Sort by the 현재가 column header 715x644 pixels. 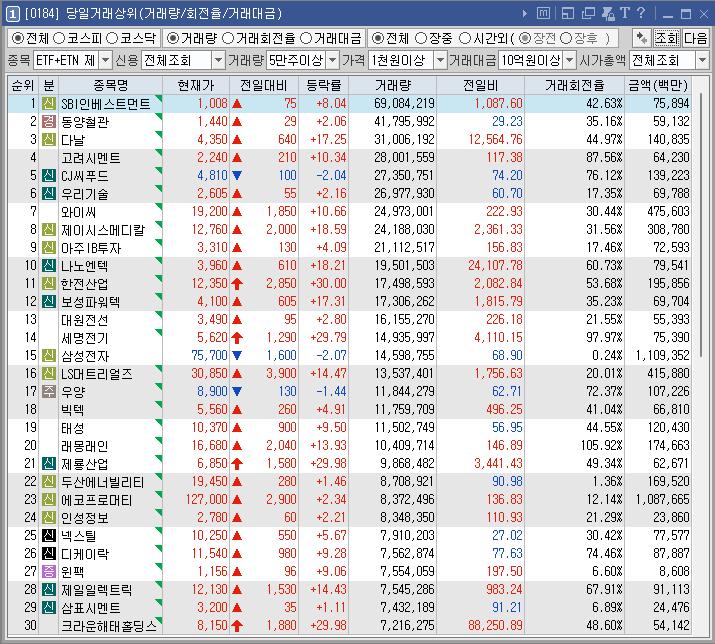(x=196, y=85)
